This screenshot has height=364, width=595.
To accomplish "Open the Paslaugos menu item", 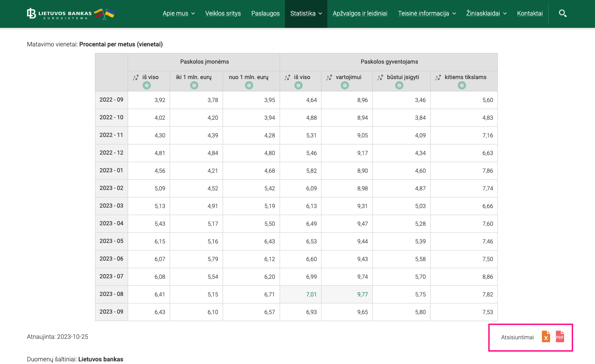I will [x=265, y=13].
